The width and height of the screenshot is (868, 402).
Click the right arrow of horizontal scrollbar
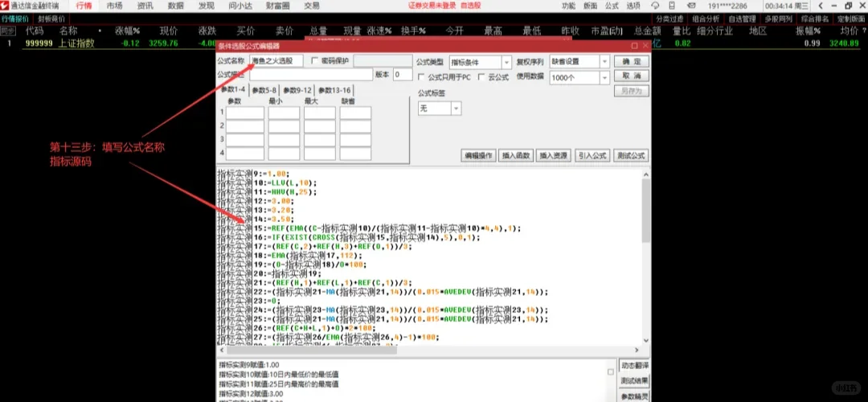[x=637, y=350]
